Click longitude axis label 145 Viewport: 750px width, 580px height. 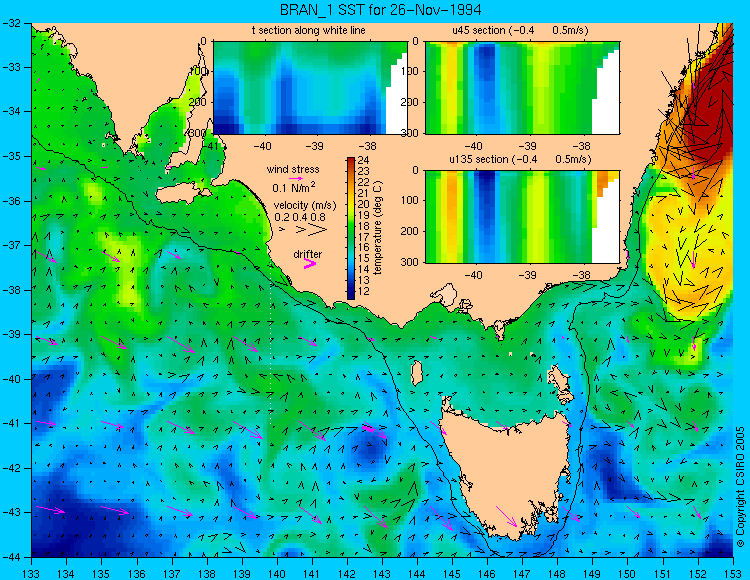coord(452,574)
